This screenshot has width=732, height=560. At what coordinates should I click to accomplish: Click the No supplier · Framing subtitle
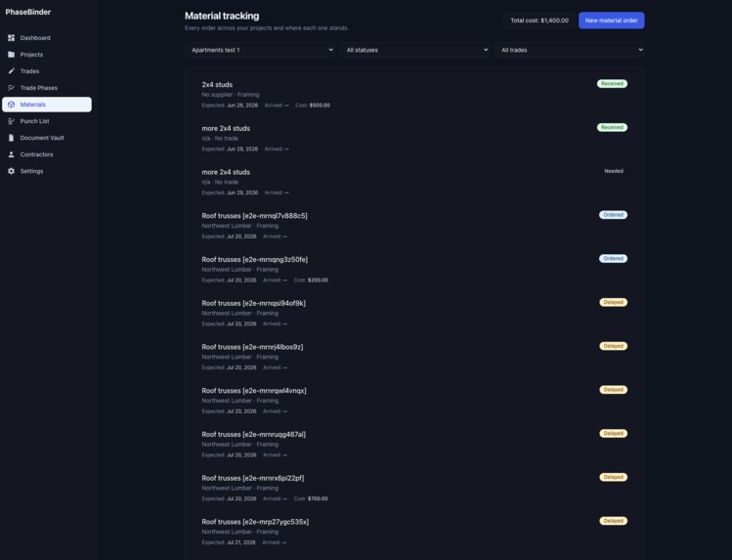(x=231, y=95)
